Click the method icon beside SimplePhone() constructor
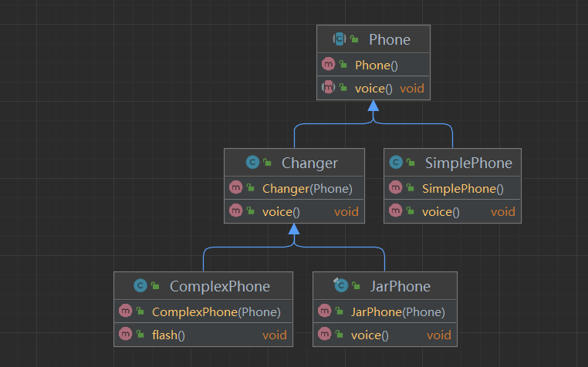 (x=395, y=188)
